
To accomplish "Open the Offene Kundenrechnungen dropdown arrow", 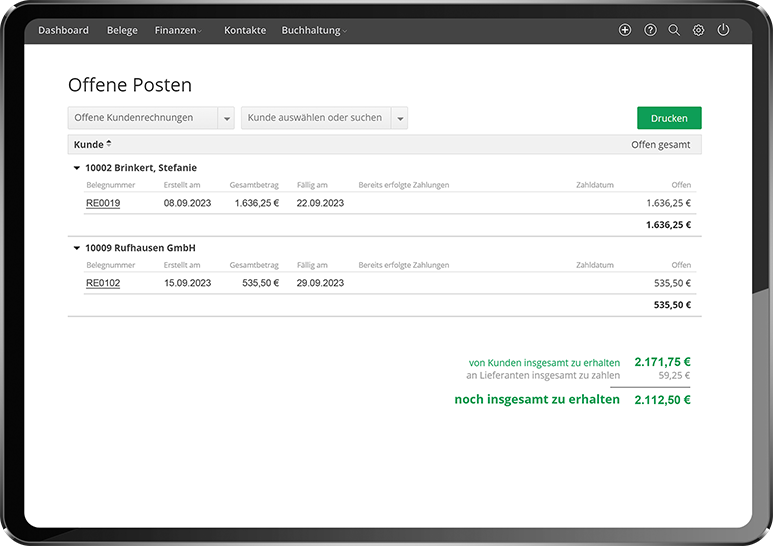I will pos(226,118).
